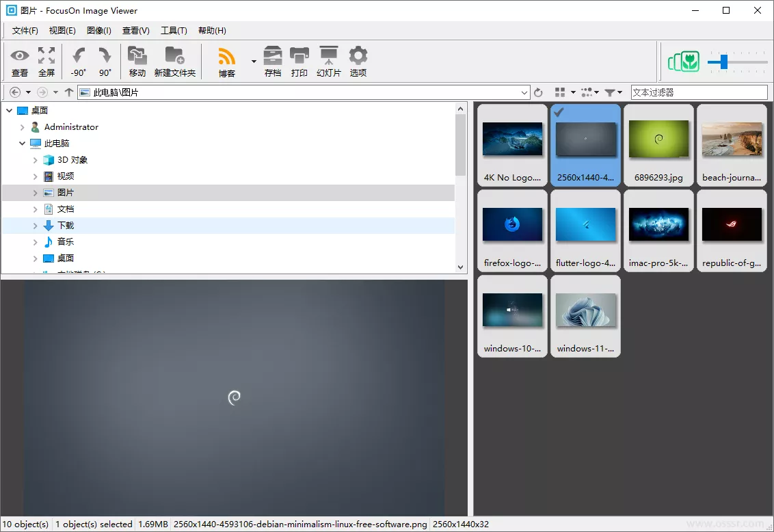Go back with the left arrow button

tap(15, 92)
